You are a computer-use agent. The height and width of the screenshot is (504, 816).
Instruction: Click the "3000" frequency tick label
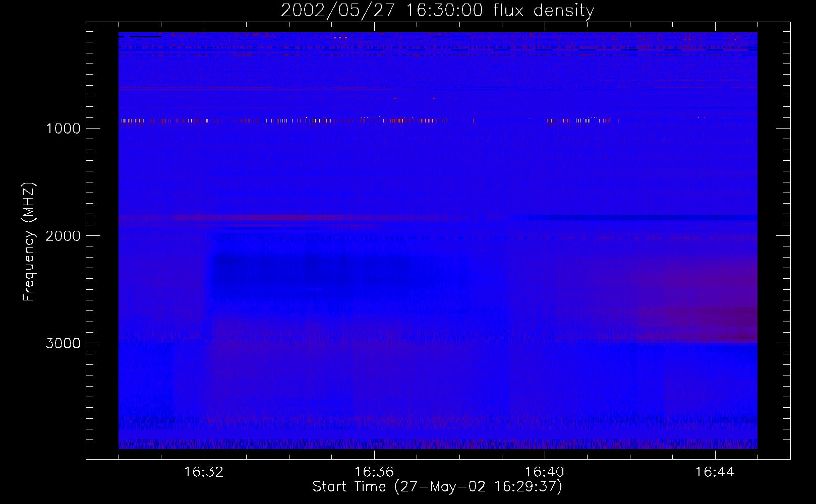[63, 343]
